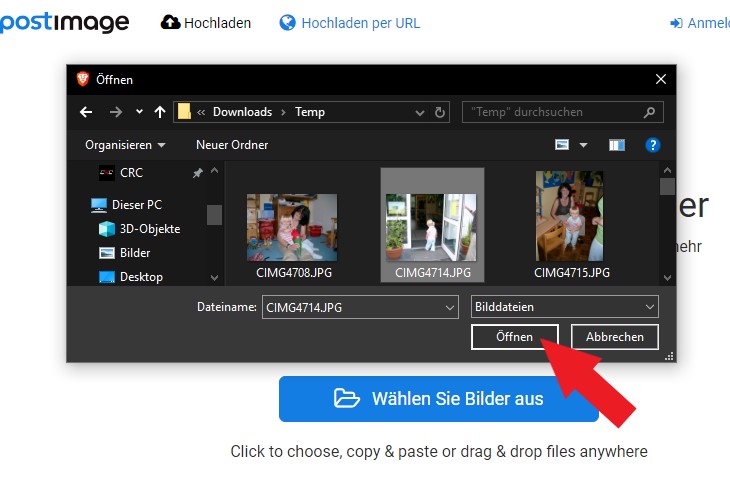The image size is (730, 498).
Task: Click the Brave icon in dialog title
Action: point(83,79)
